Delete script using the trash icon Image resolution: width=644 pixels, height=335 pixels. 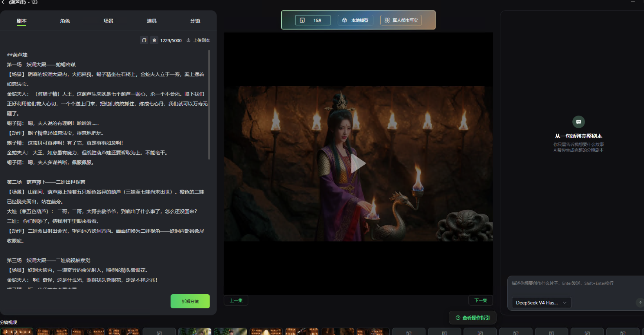154,40
